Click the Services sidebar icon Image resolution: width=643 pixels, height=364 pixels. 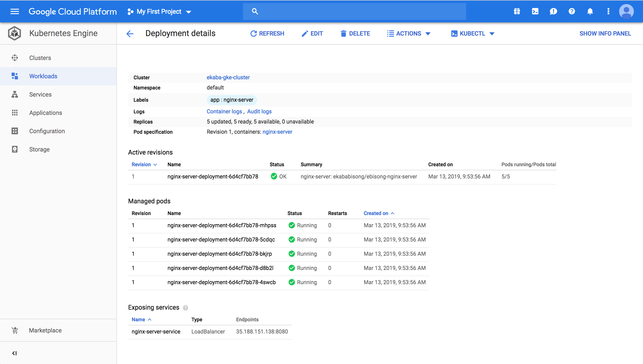pyautogui.click(x=14, y=94)
